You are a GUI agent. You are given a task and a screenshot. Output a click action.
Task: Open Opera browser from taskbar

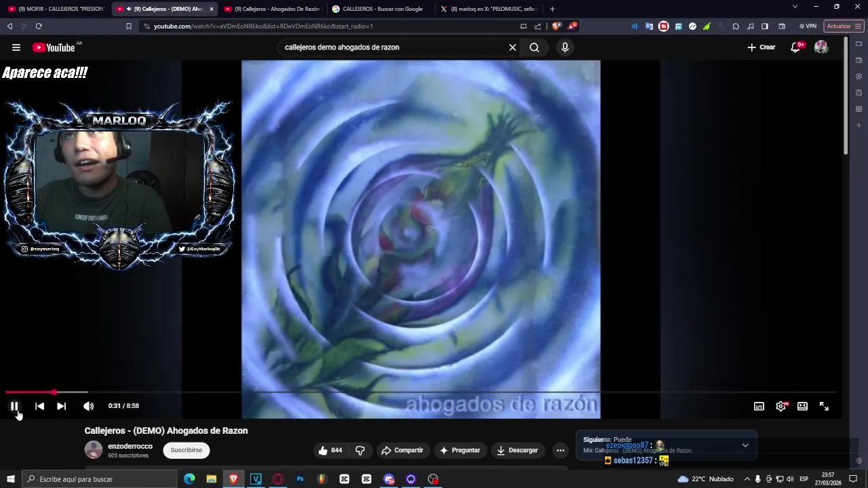point(278,479)
